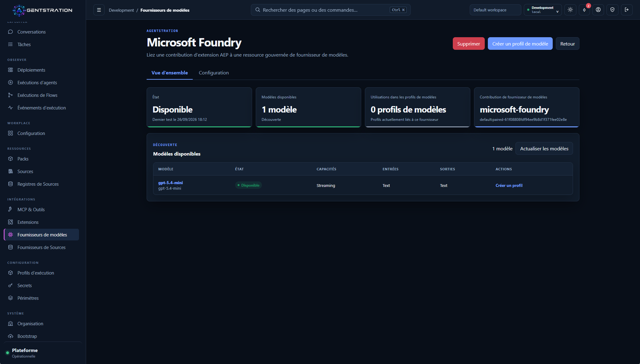Viewport: 640px width, 364px height.
Task: Open the Default workspace selector
Action: [x=495, y=10]
